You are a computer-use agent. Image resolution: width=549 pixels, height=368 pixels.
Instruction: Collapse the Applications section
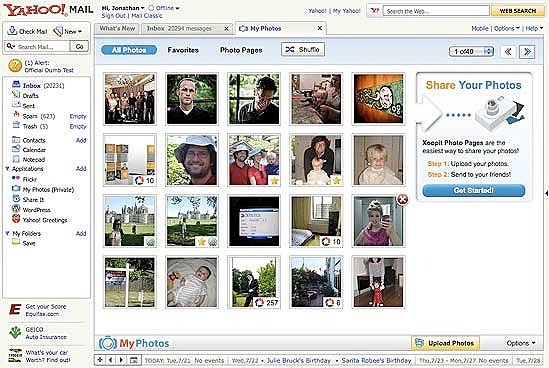[7, 169]
